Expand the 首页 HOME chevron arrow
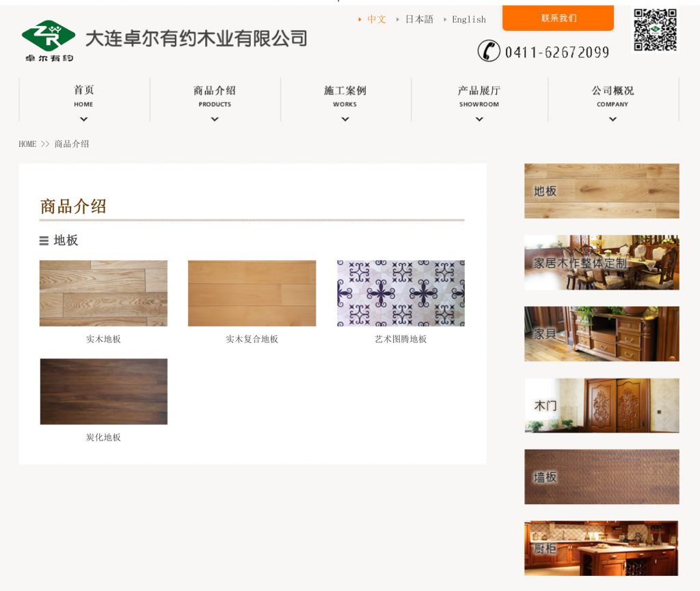 [x=83, y=120]
